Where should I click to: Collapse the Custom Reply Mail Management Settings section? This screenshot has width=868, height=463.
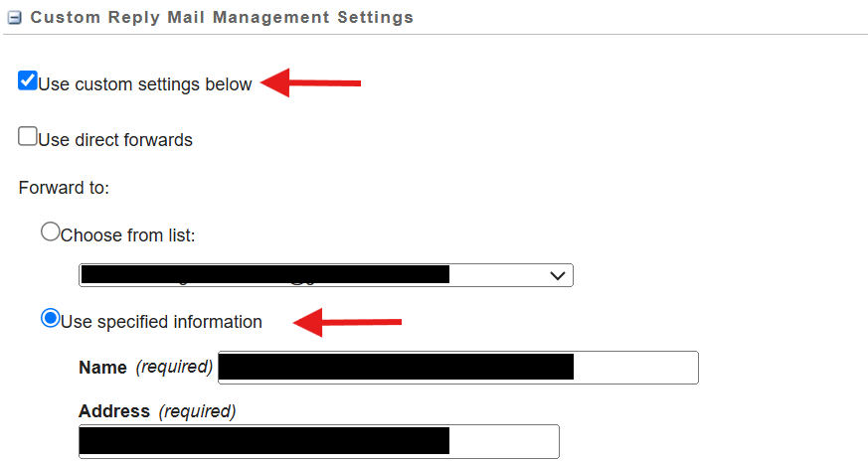point(14,18)
